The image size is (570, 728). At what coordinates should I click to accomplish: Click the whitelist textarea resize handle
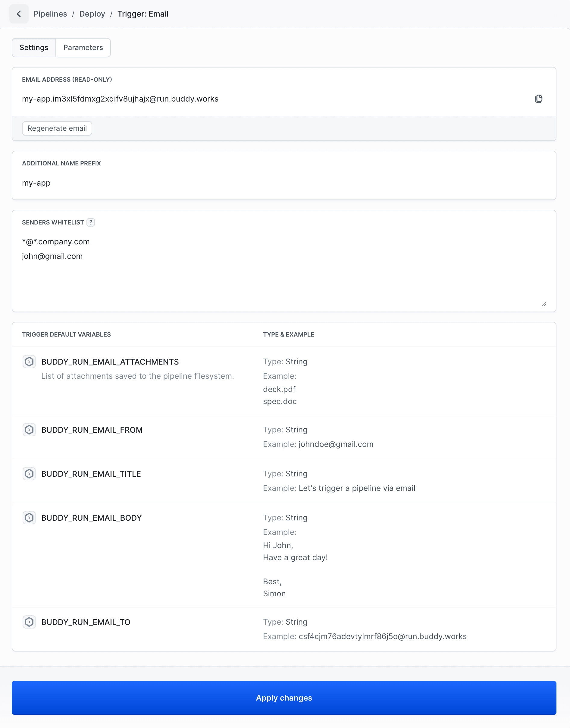point(543,304)
